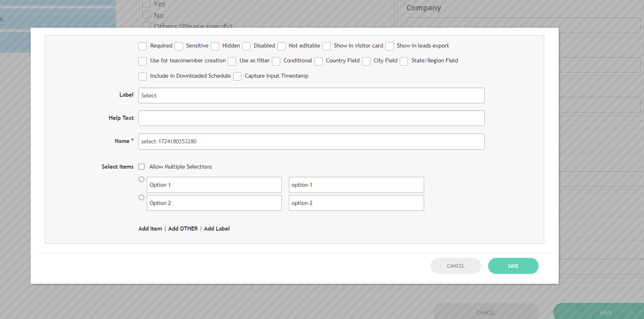The width and height of the screenshot is (644, 319).
Task: Click the Add Label link
Action: coord(217,229)
